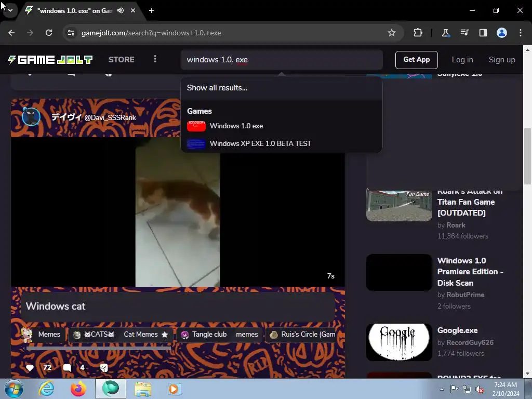Expand the tab search chevron

pyautogui.click(x=10, y=10)
